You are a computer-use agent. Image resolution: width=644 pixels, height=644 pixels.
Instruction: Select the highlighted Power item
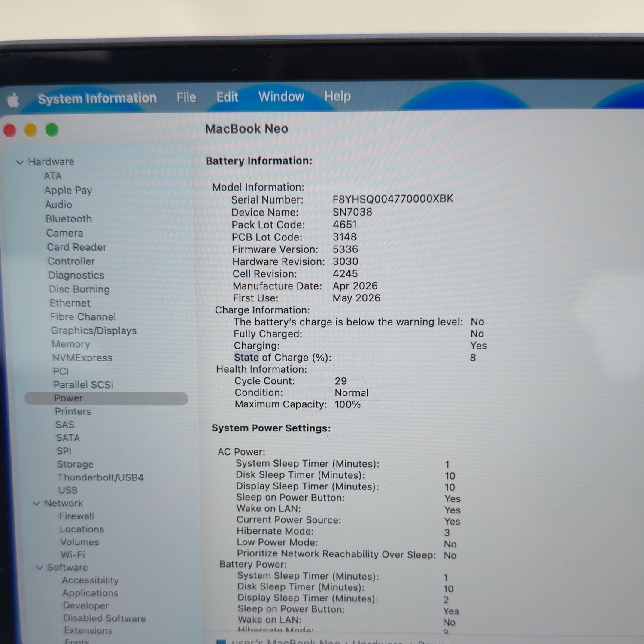(106, 398)
